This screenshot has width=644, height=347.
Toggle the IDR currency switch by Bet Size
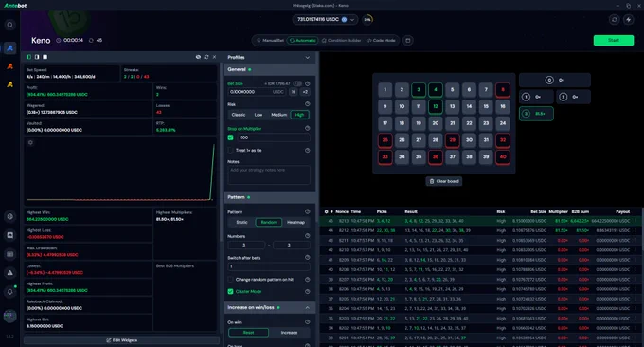point(297,83)
